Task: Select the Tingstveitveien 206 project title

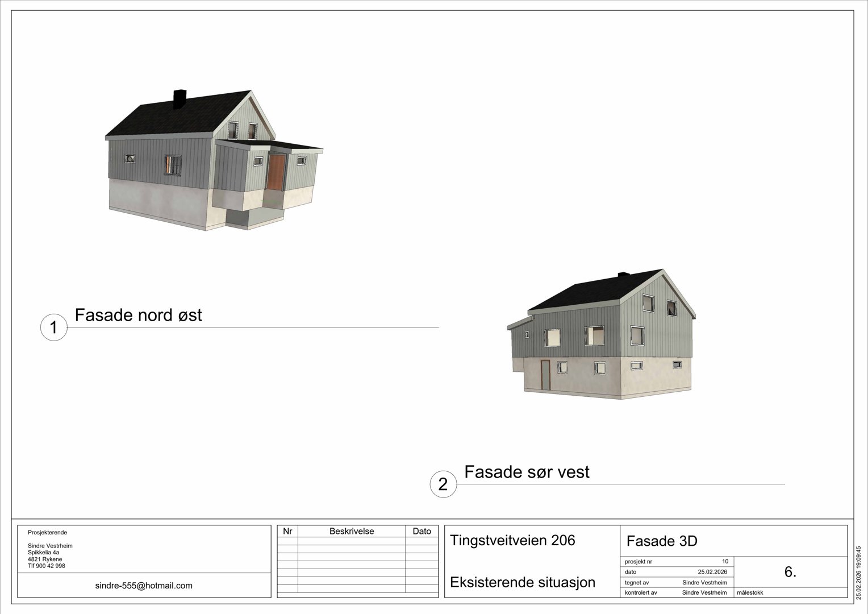Action: 513,541
